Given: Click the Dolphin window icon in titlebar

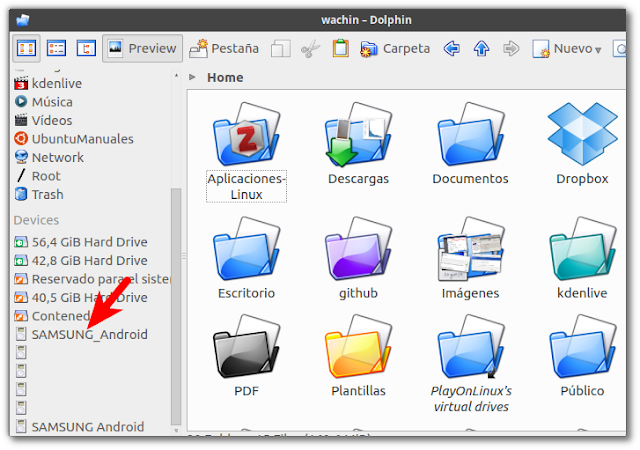Looking at the screenshot, I should [x=22, y=20].
